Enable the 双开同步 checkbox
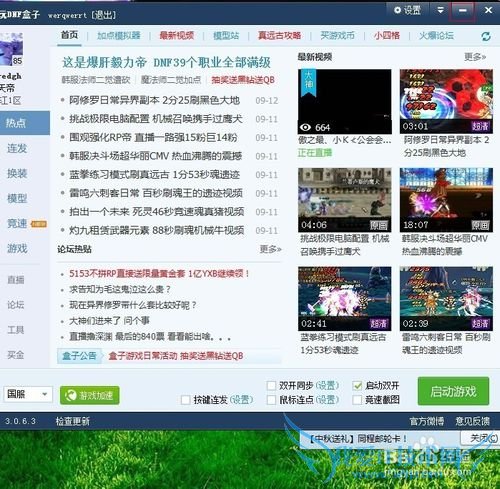Screen dimensions: 500x489 271,386
